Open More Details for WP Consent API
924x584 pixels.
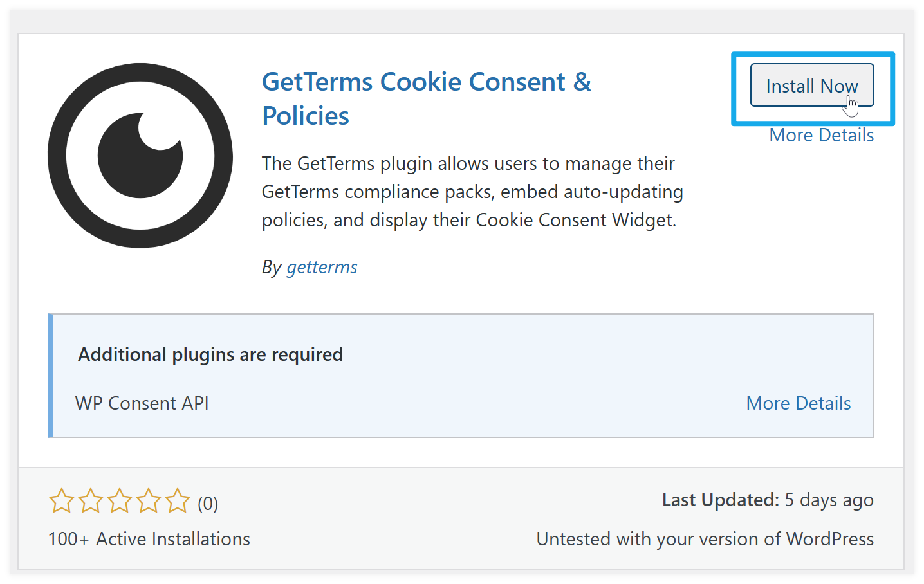pos(798,403)
